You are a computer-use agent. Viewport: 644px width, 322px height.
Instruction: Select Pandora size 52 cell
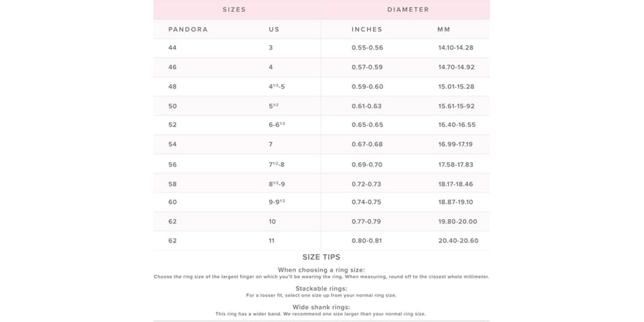172,125
